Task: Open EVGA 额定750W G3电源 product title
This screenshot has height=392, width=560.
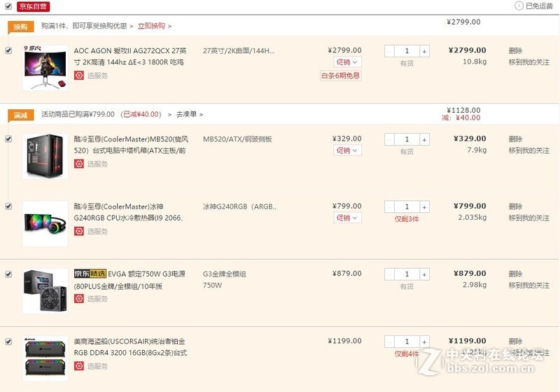Action: click(129, 280)
